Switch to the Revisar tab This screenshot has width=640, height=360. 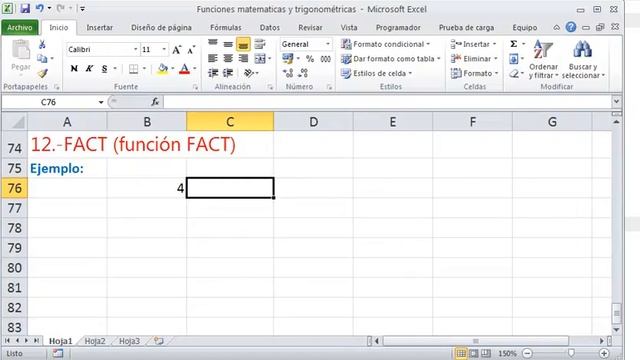pos(310,27)
